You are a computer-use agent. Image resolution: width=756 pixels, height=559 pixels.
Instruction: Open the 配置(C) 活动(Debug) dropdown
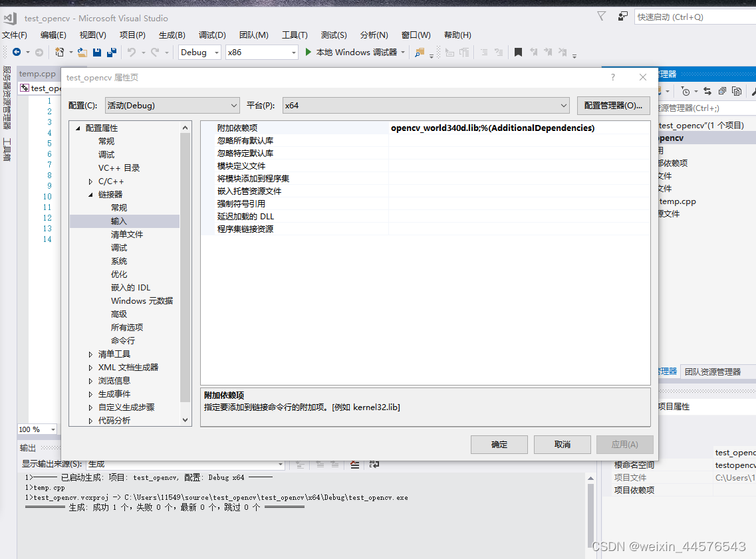[172, 106]
